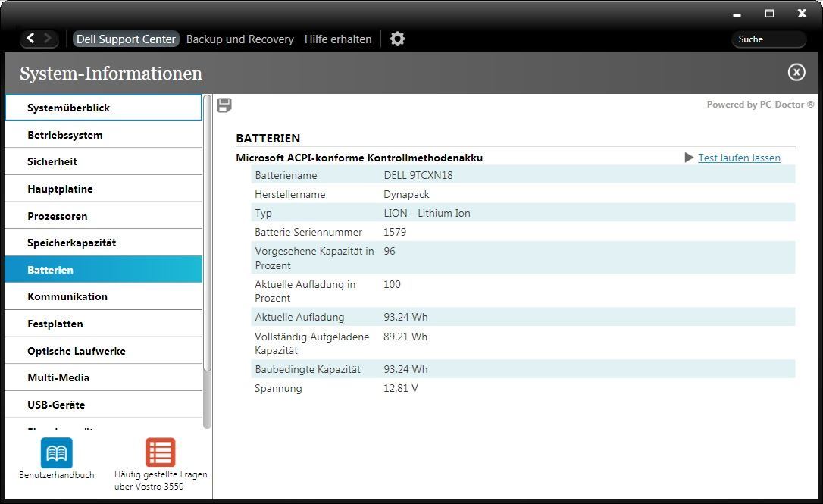823x504 pixels.
Task: Open the Benutzerhandbuch book icon
Action: (57, 452)
